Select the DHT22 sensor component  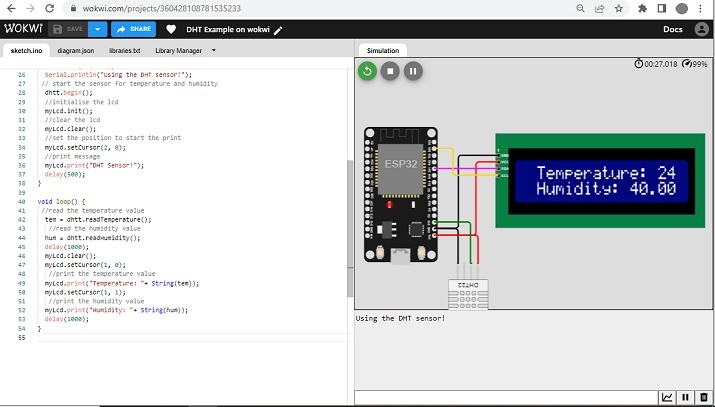click(x=468, y=294)
